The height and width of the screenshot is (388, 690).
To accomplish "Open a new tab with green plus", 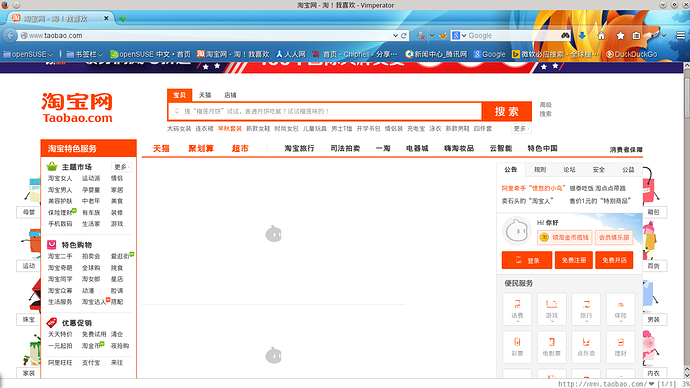I will (123, 18).
